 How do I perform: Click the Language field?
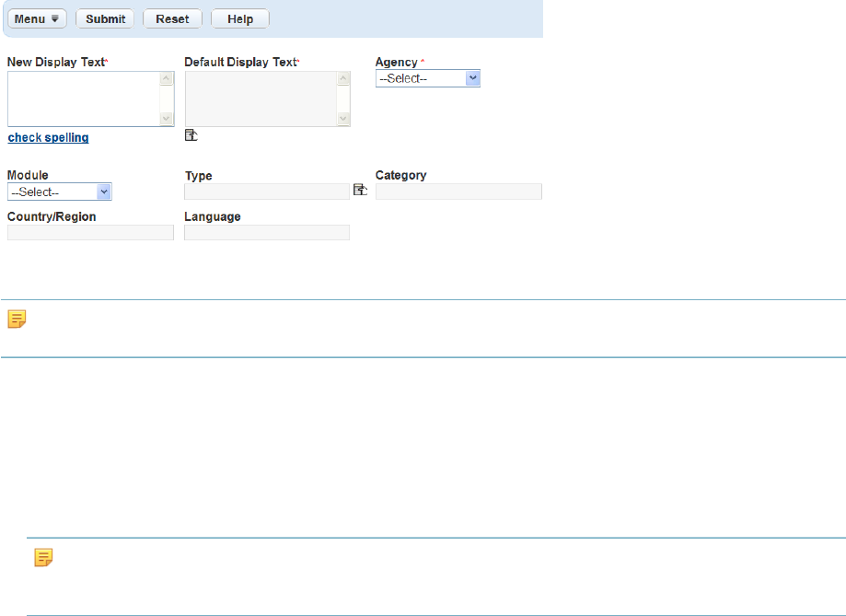(267, 233)
